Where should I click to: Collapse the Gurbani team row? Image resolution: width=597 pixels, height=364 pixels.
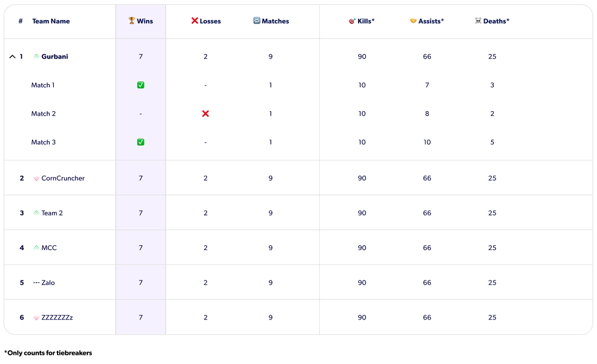click(x=12, y=56)
